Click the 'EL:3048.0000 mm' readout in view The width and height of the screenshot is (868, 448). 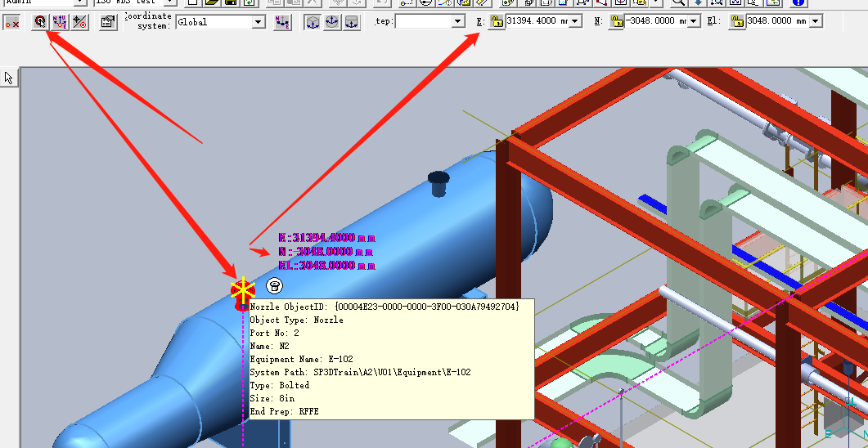pos(327,266)
